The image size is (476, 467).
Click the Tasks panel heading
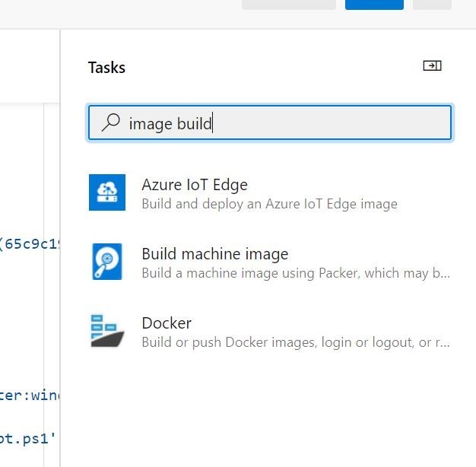[x=106, y=68]
